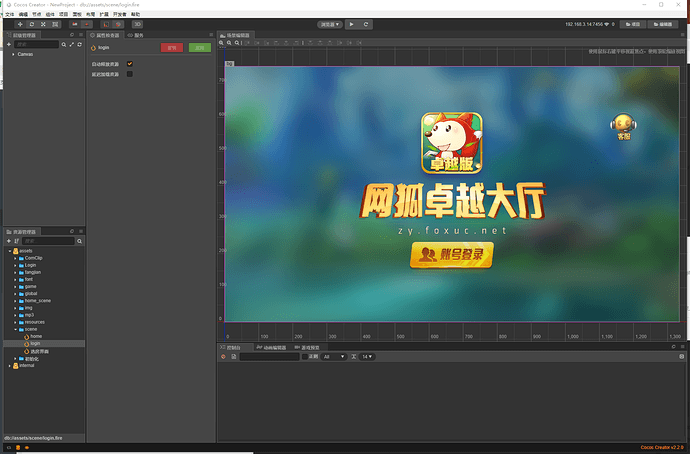Select the resources folder

click(x=34, y=322)
